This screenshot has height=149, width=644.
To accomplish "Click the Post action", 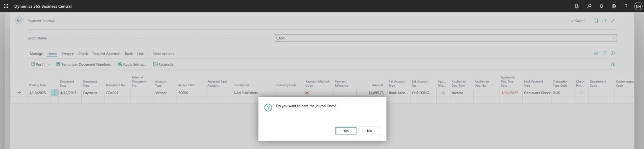I will click(37, 64).
